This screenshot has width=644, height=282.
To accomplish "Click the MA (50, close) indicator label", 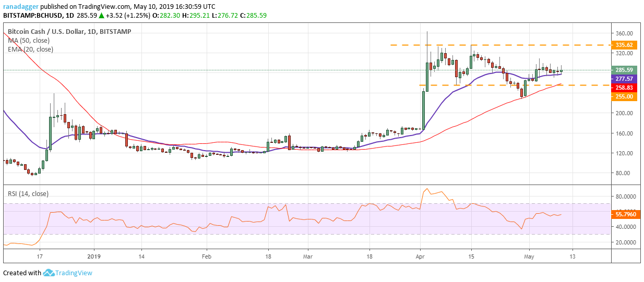I will [x=29, y=40].
